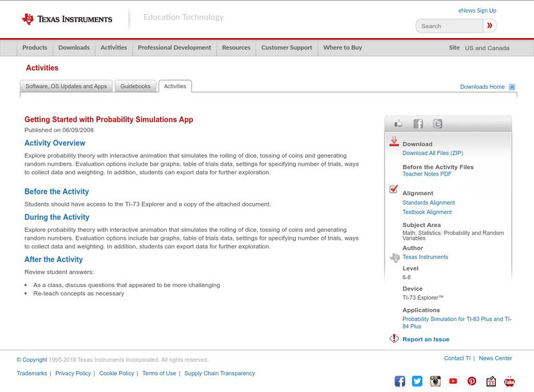Open Activities menu in navigation bar
534x392 pixels.
click(x=113, y=47)
